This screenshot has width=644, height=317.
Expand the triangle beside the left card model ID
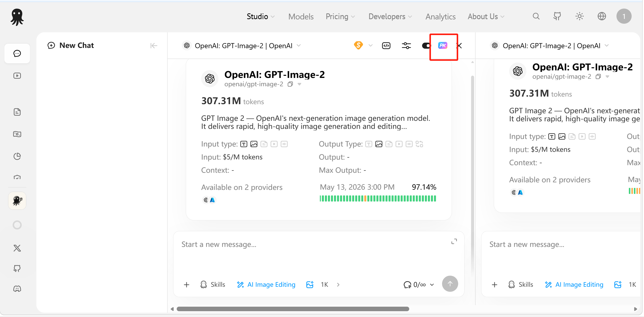click(299, 84)
